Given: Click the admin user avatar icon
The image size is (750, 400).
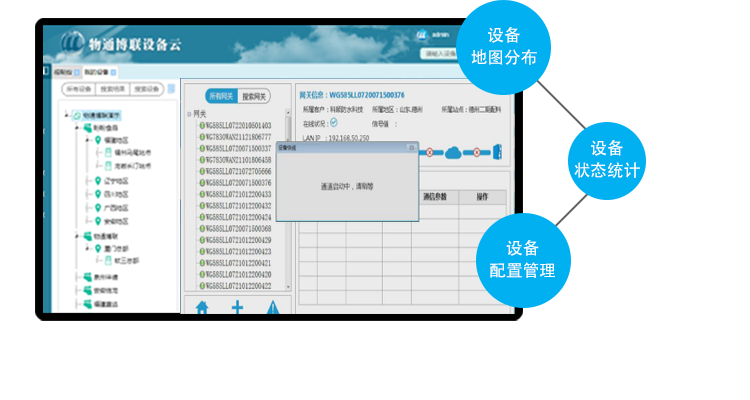Looking at the screenshot, I should (x=422, y=35).
